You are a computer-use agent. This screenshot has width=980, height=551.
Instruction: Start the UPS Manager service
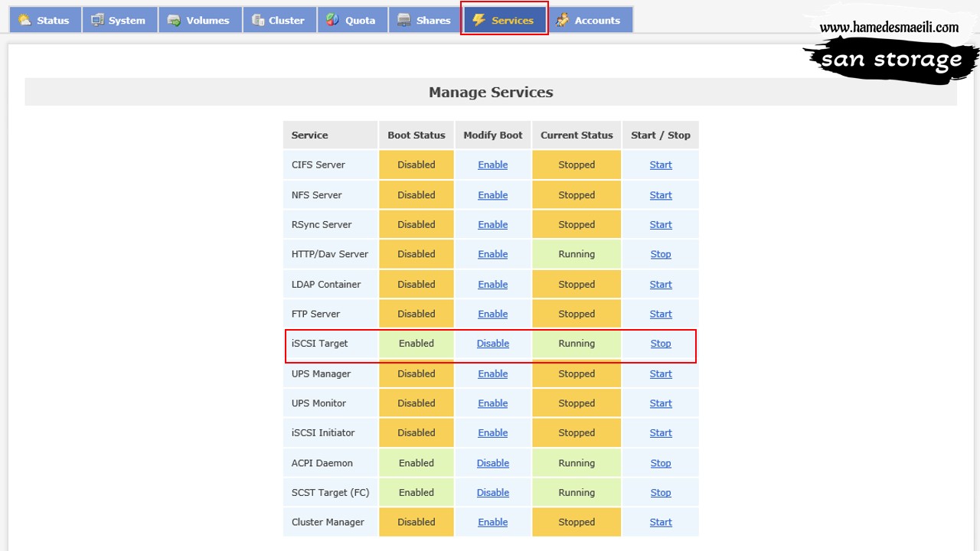tap(661, 373)
